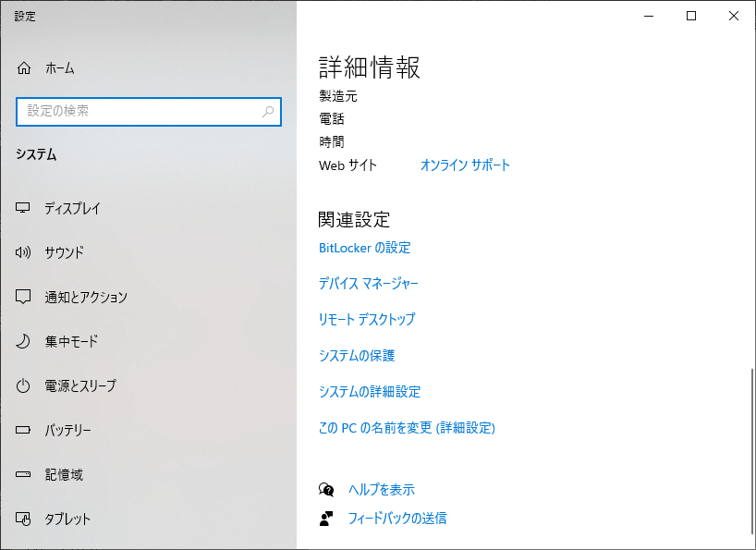Open リモート デスクトップ link
Image resolution: width=756 pixels, height=550 pixels.
point(366,319)
